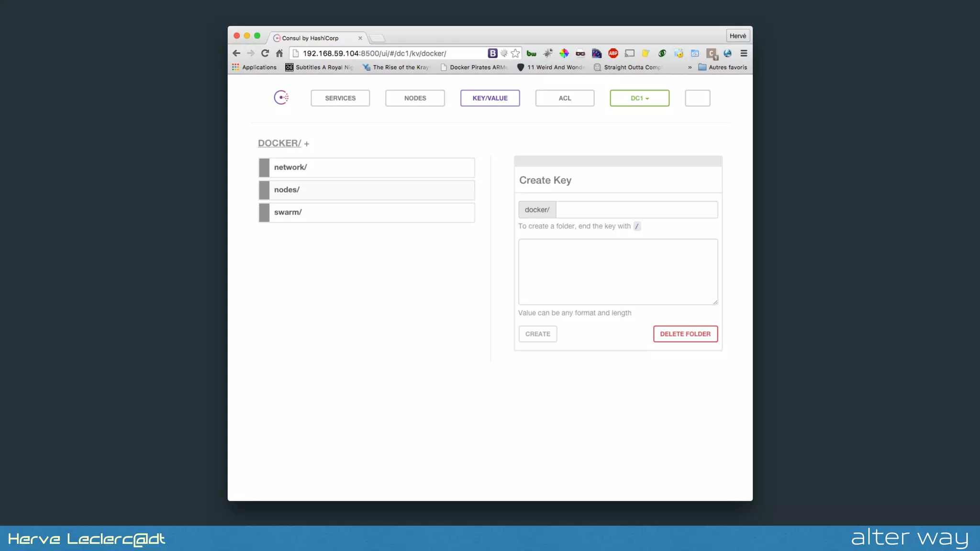Click the color wheel extension icon
Viewport: 980px width, 551px height.
tap(564, 53)
